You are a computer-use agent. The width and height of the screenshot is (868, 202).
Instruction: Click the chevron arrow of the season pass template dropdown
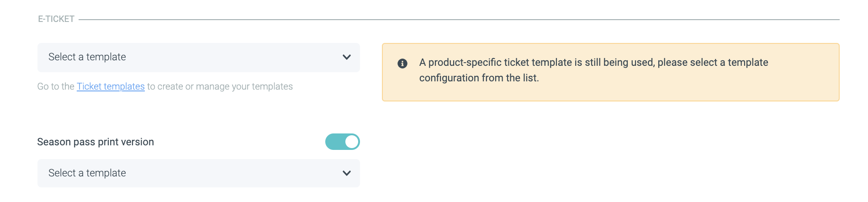coord(347,173)
